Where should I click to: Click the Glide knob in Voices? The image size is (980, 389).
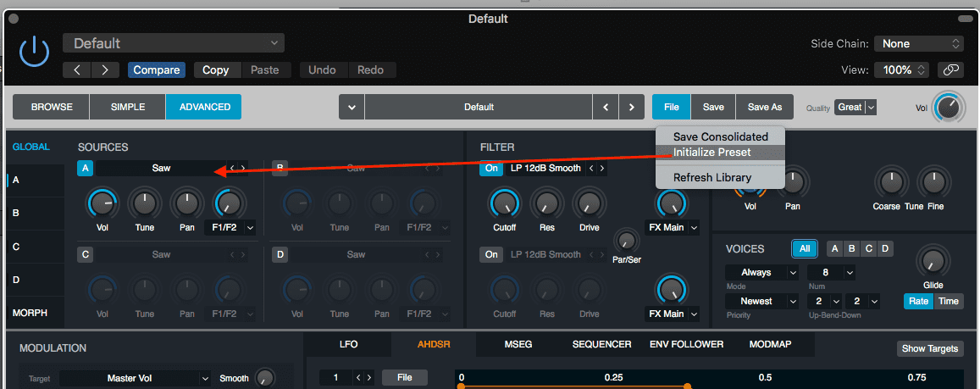[x=932, y=261]
